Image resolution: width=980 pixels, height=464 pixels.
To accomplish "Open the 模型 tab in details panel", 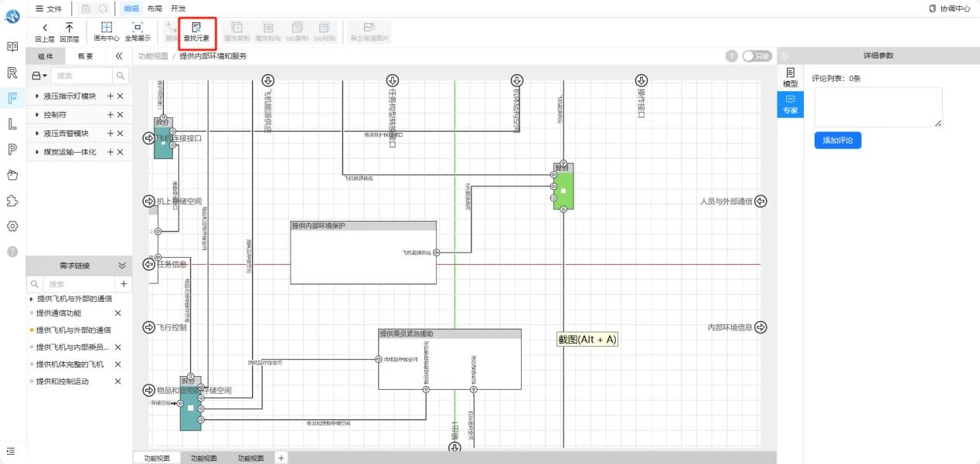I will [x=790, y=77].
